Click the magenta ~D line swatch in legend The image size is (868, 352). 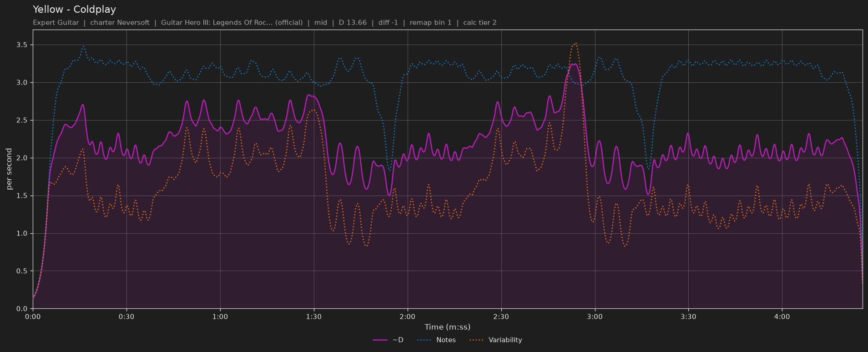coord(380,340)
